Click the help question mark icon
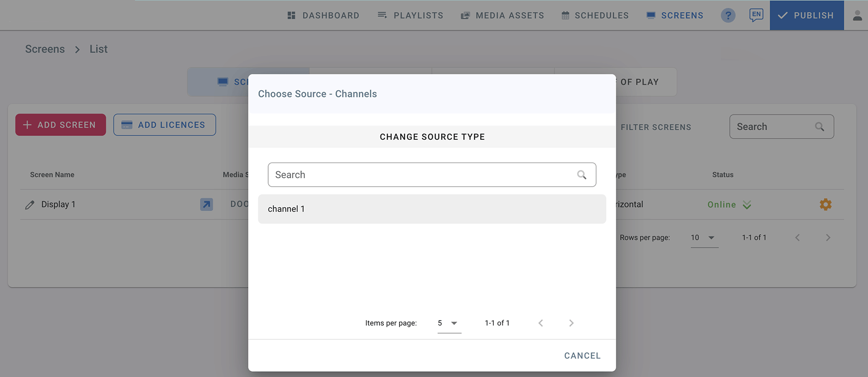The height and width of the screenshot is (377, 868). tap(728, 15)
